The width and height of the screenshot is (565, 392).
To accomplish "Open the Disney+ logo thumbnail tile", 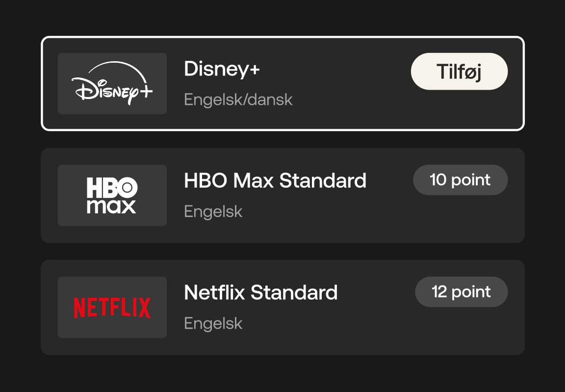I will point(112,83).
